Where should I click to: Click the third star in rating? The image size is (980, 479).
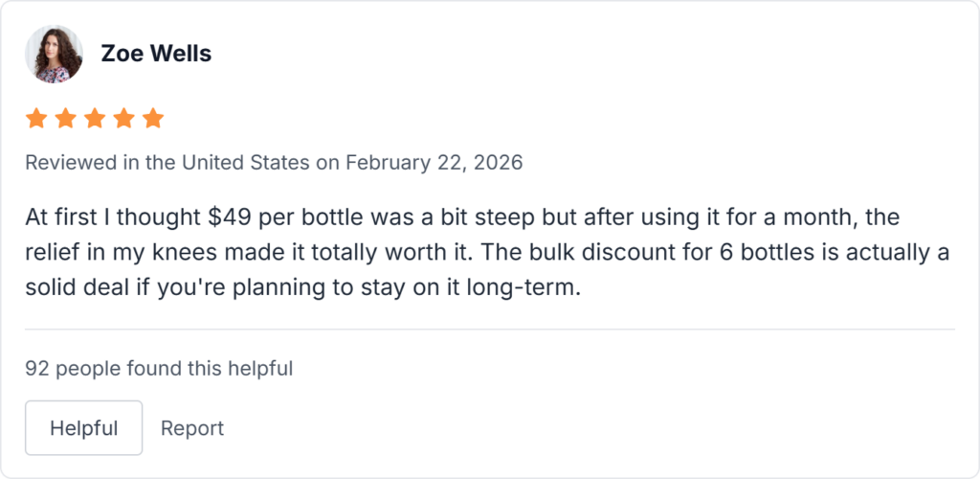pyautogui.click(x=95, y=119)
